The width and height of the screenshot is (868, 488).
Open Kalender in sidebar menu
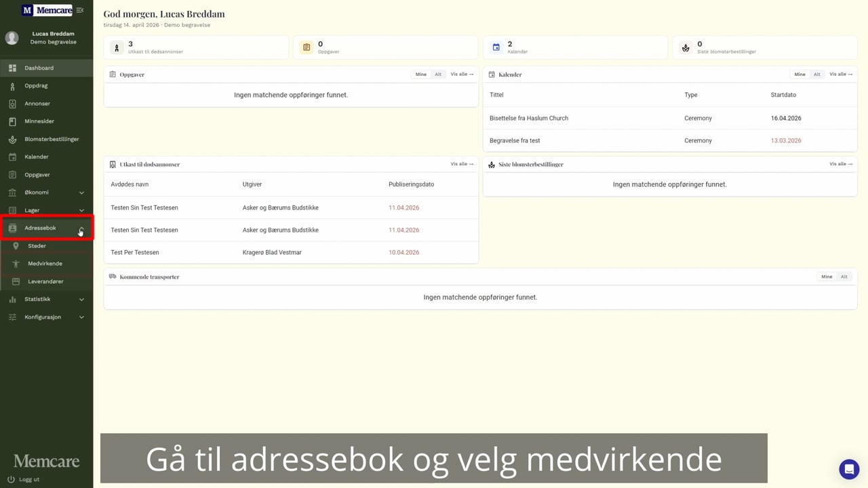click(46, 157)
